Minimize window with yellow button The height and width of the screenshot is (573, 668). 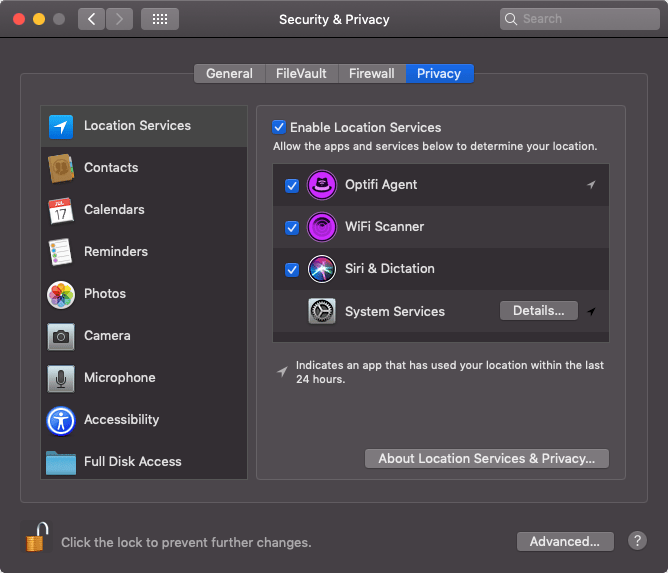(x=39, y=19)
